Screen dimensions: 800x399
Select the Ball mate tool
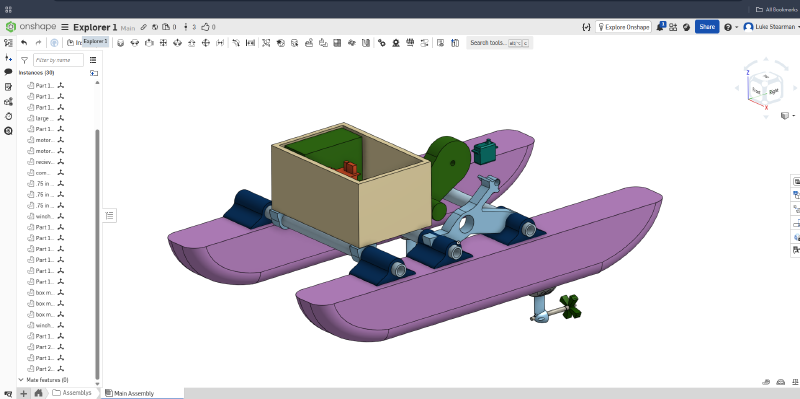click(206, 43)
